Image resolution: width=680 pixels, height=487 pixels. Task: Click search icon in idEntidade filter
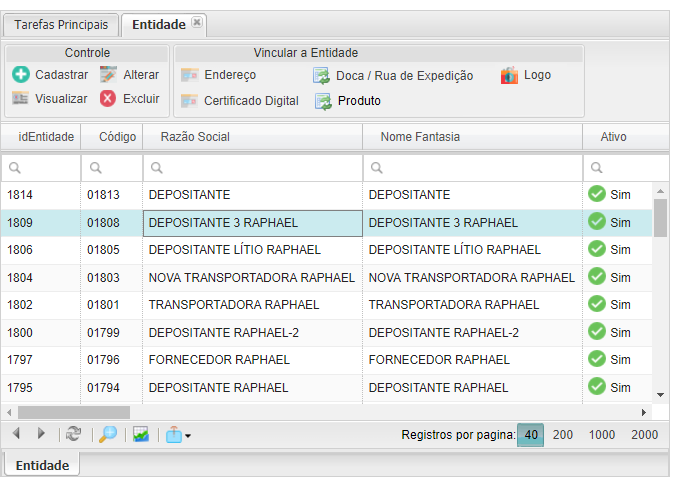coord(15,168)
